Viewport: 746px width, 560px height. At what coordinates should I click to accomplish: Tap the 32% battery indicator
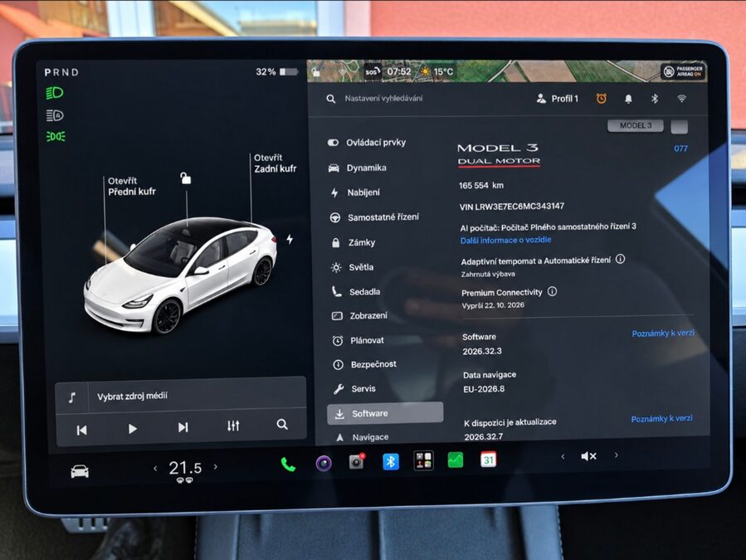click(x=277, y=72)
